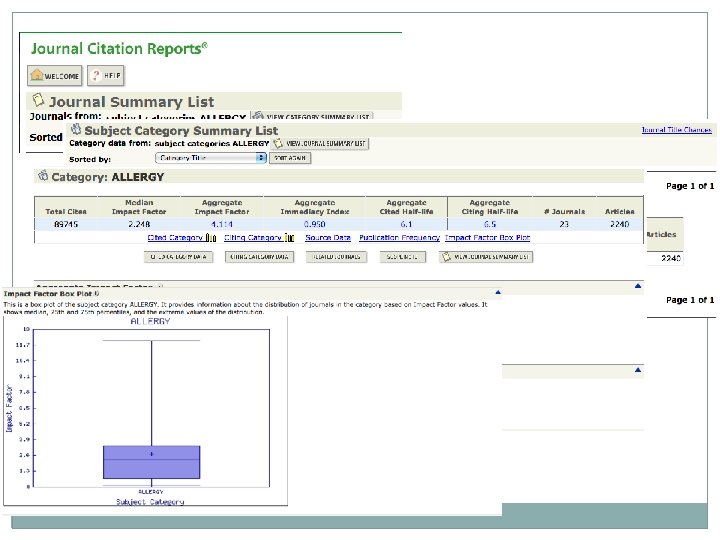Click the lower blue collapse arrow on the right
Screen dimensions: 720x540
638,370
